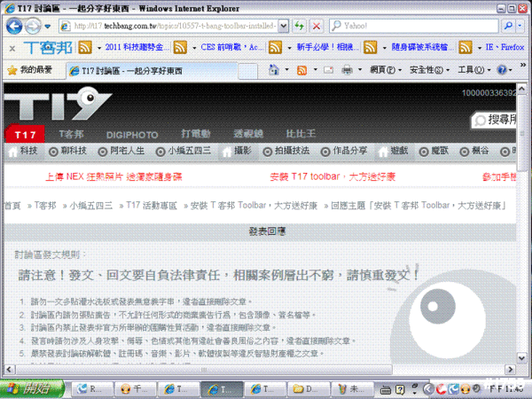532x399 pixels.
Task: Expand the address bar history dropdown
Action: tap(283, 26)
